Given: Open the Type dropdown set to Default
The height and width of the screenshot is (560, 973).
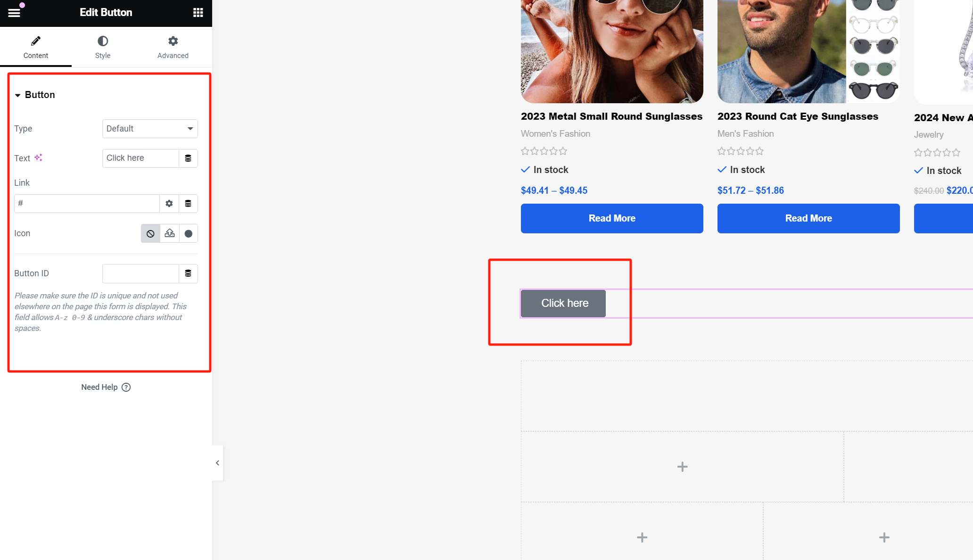Looking at the screenshot, I should (150, 129).
